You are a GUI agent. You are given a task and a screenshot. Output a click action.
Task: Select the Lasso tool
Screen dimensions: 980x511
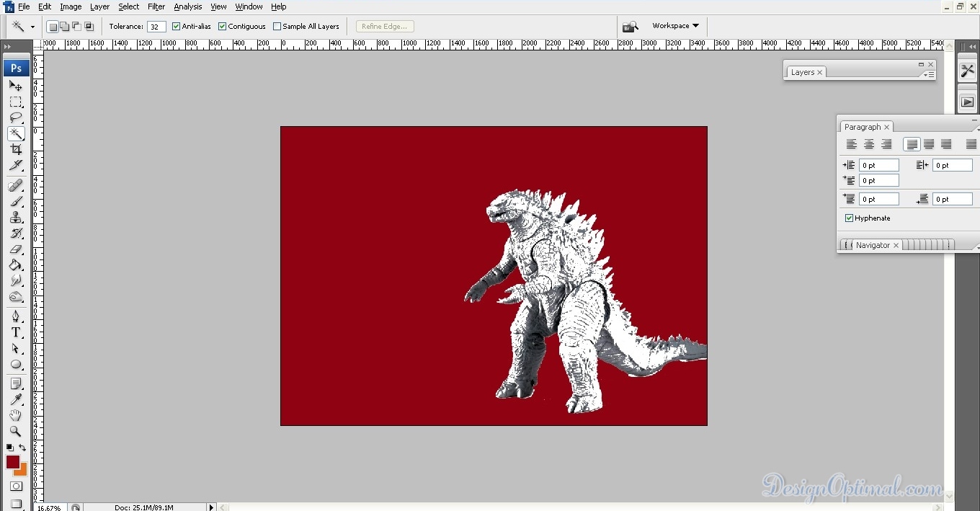click(16, 117)
